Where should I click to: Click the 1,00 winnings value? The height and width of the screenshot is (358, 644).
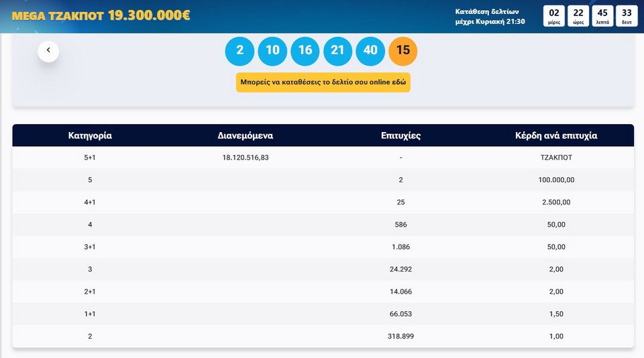point(556,337)
